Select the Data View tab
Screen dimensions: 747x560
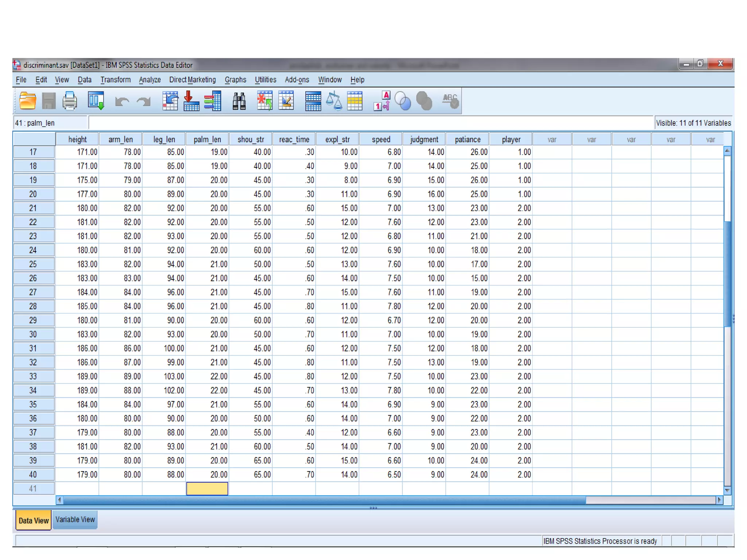click(34, 520)
